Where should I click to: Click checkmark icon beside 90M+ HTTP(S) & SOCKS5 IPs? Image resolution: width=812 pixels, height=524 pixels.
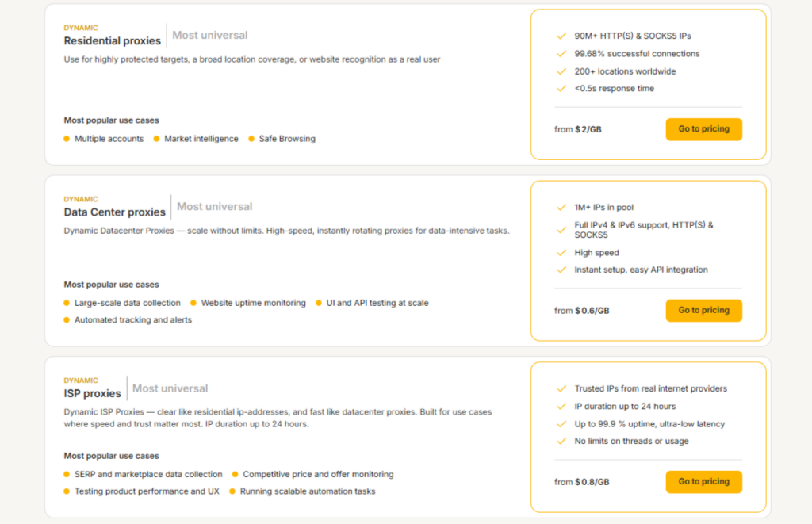(x=561, y=36)
